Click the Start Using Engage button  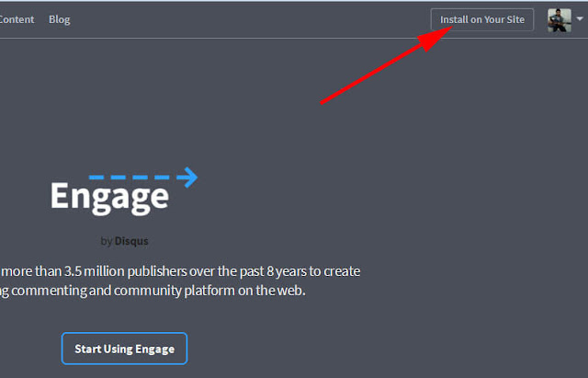[125, 349]
